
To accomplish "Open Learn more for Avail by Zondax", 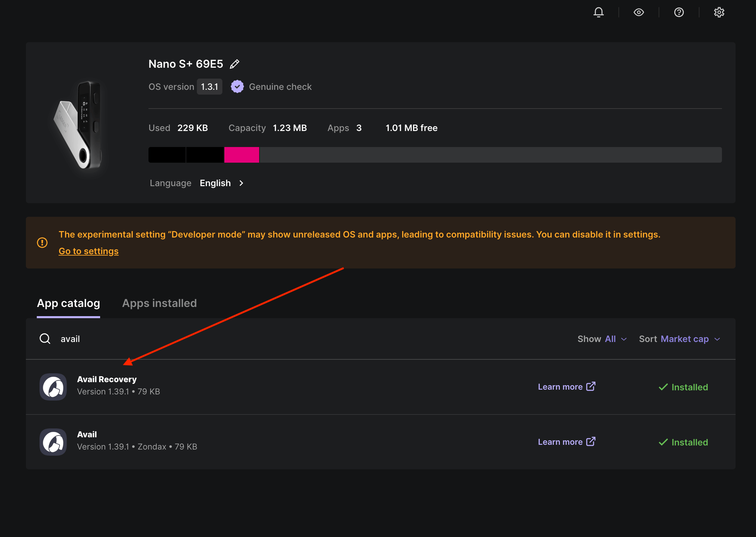I will click(567, 442).
